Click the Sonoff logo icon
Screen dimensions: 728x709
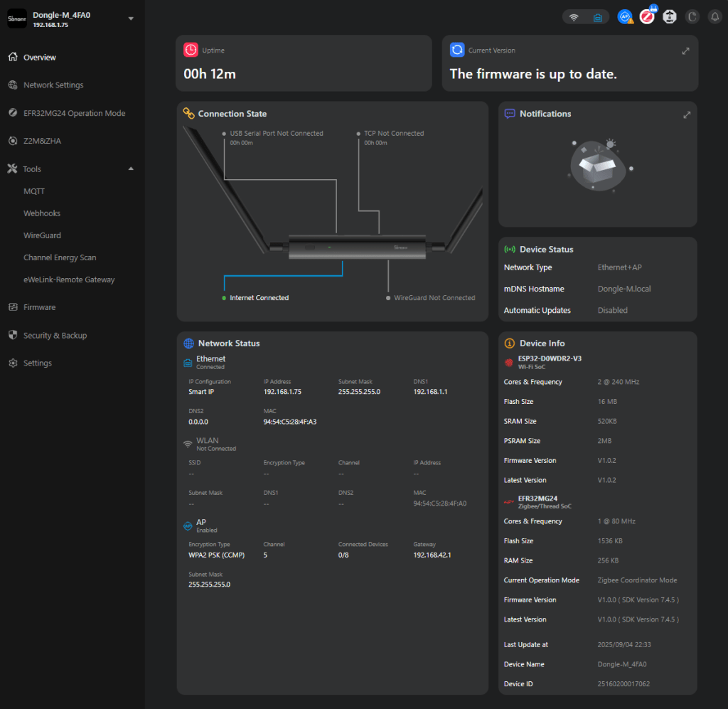pyautogui.click(x=16, y=19)
